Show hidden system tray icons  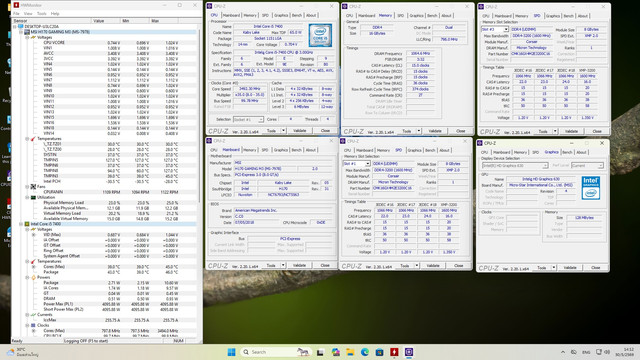coord(563,352)
